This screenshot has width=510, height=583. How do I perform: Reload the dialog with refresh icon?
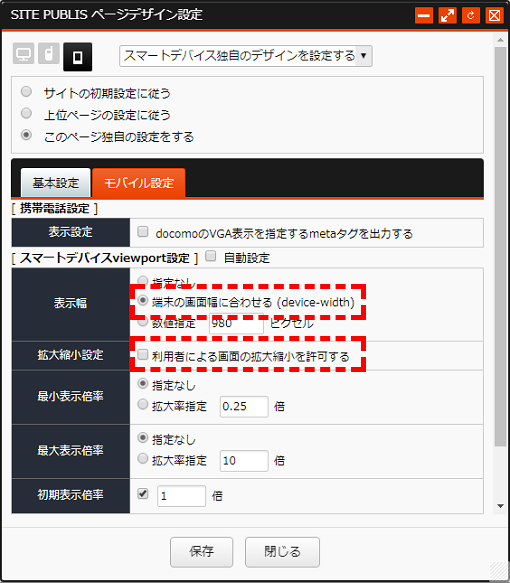(471, 16)
